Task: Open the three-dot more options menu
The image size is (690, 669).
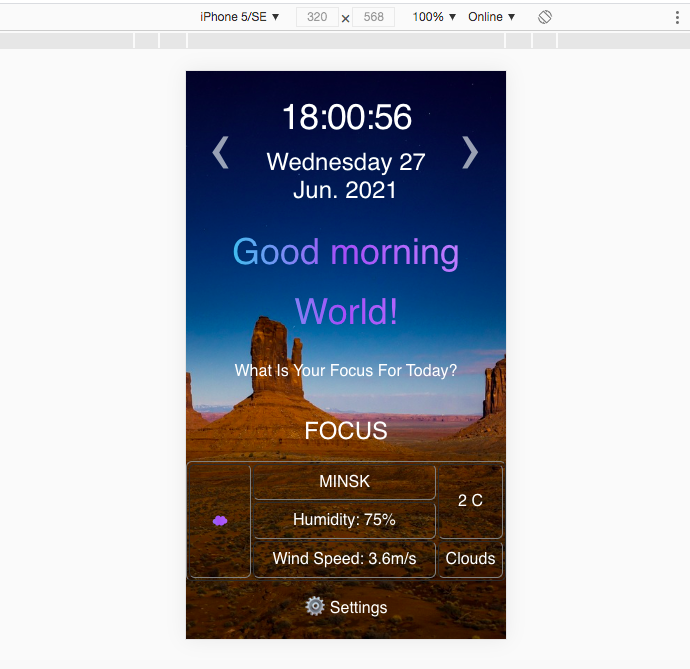Action: click(x=677, y=17)
